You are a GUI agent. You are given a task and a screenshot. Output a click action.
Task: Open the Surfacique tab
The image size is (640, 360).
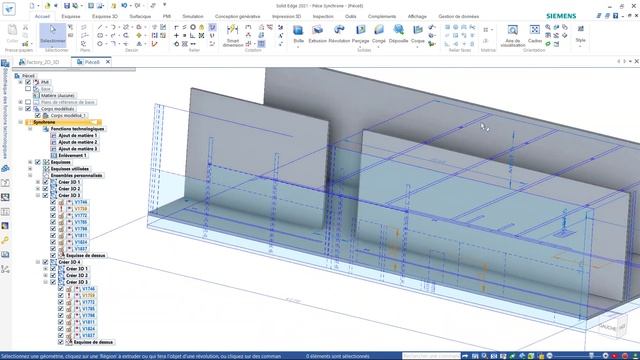coord(140,16)
